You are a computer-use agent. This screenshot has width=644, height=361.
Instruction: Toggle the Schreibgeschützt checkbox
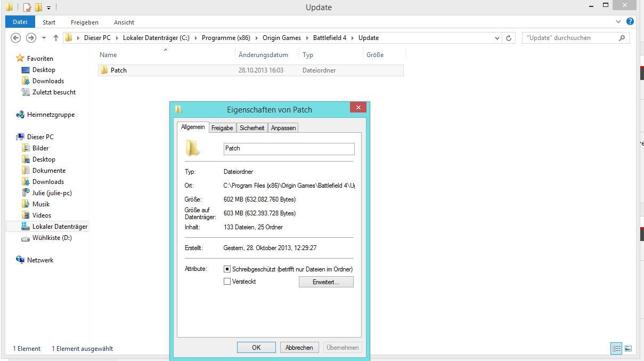pos(227,269)
